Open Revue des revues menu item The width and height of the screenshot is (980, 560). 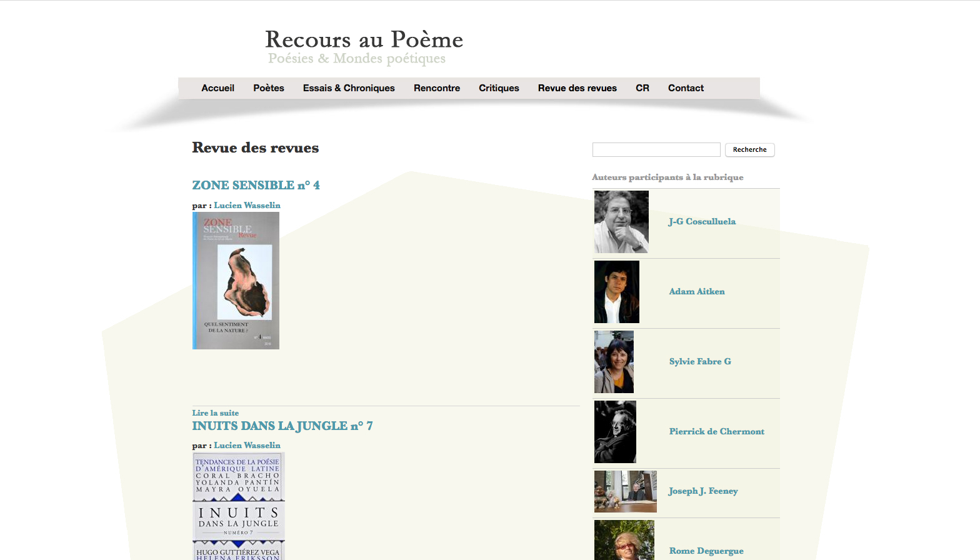point(577,88)
